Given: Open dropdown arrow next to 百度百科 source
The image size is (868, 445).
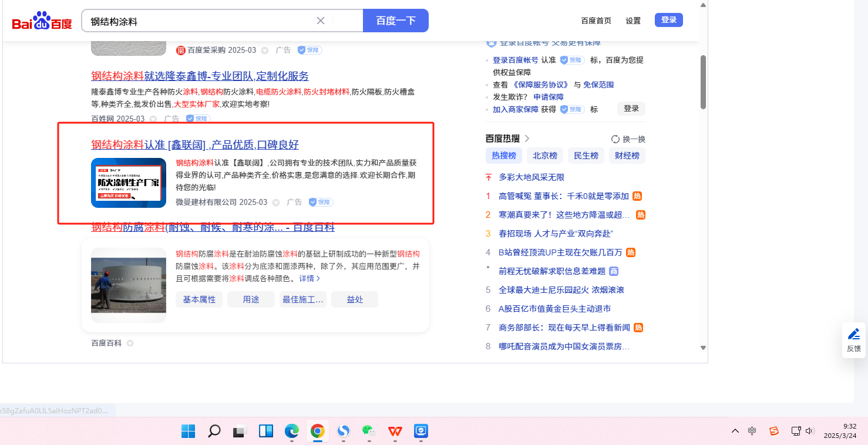Looking at the screenshot, I should tap(130, 343).
